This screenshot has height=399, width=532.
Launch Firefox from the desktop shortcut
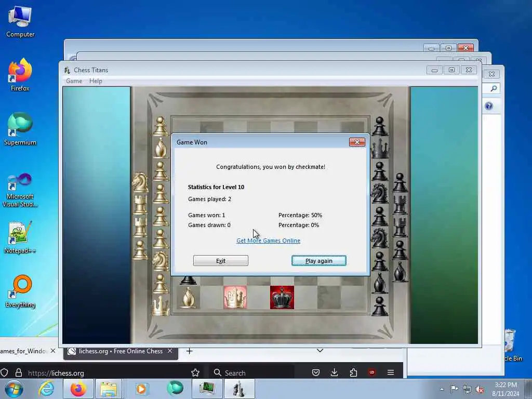coord(20,75)
